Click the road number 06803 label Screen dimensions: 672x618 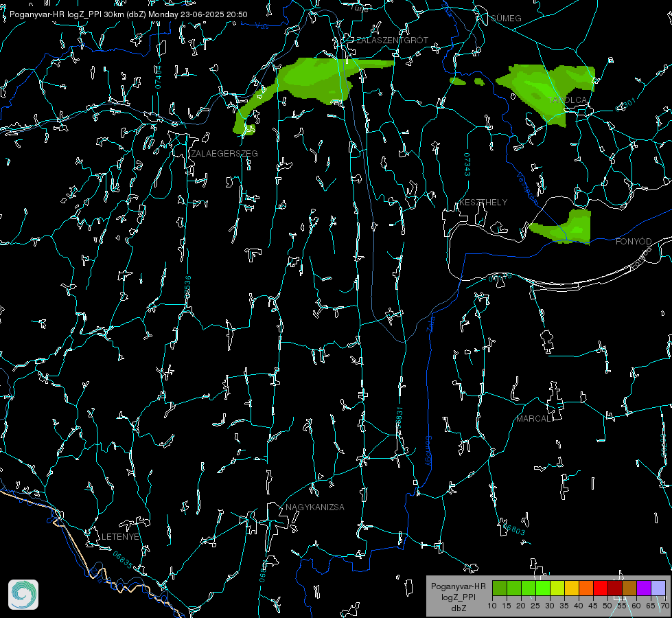pyautogui.click(x=514, y=529)
